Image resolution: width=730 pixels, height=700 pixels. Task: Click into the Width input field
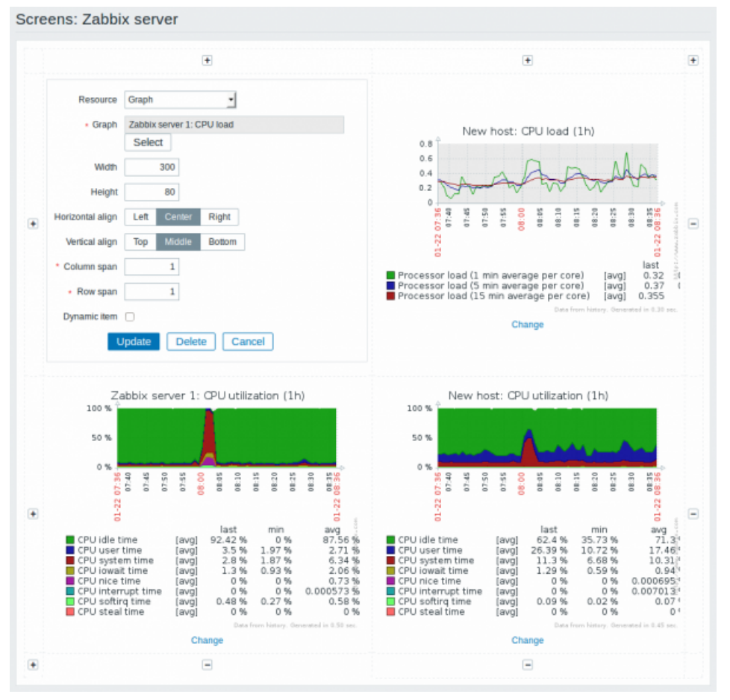coord(152,167)
